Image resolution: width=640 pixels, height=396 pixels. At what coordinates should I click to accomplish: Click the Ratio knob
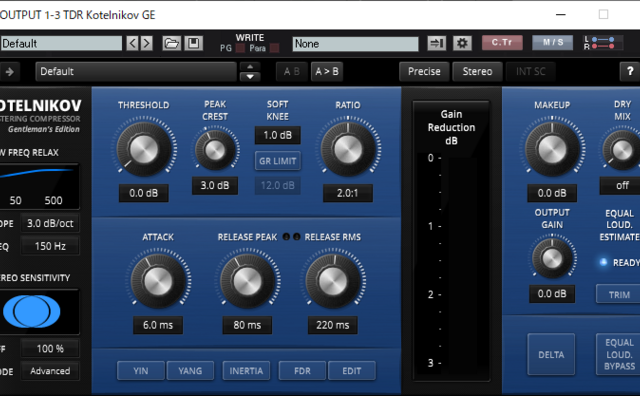pyautogui.click(x=348, y=149)
